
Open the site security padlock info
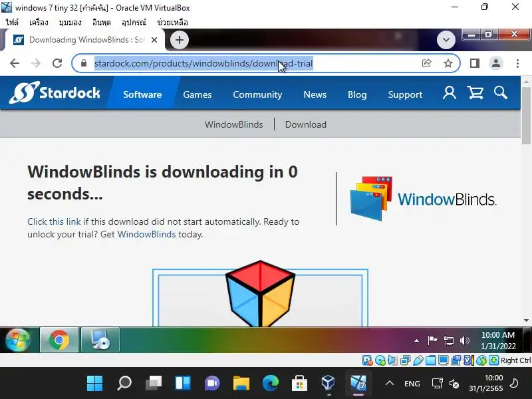click(x=84, y=63)
